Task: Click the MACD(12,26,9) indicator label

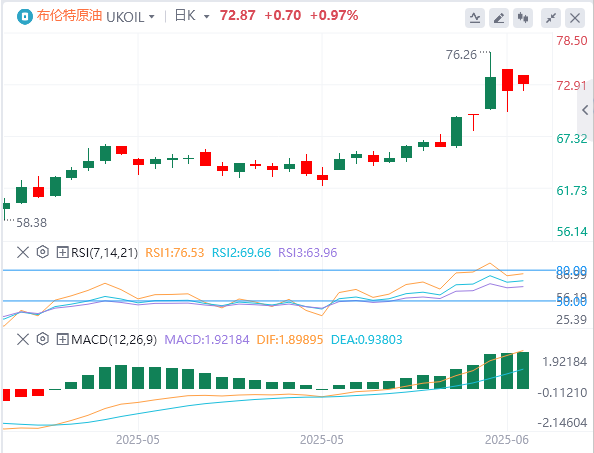Action: click(x=114, y=339)
